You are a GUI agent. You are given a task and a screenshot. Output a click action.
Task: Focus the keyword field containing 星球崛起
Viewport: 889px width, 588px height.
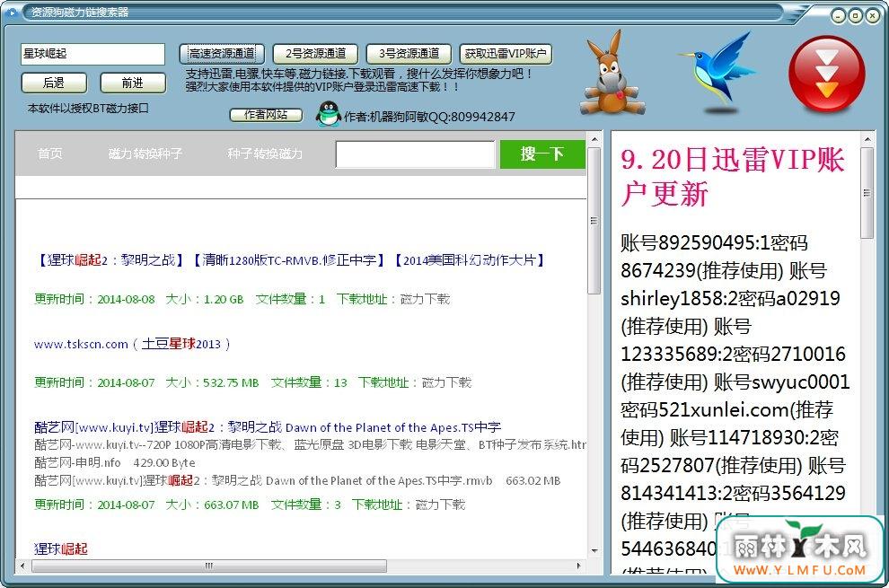click(x=93, y=54)
